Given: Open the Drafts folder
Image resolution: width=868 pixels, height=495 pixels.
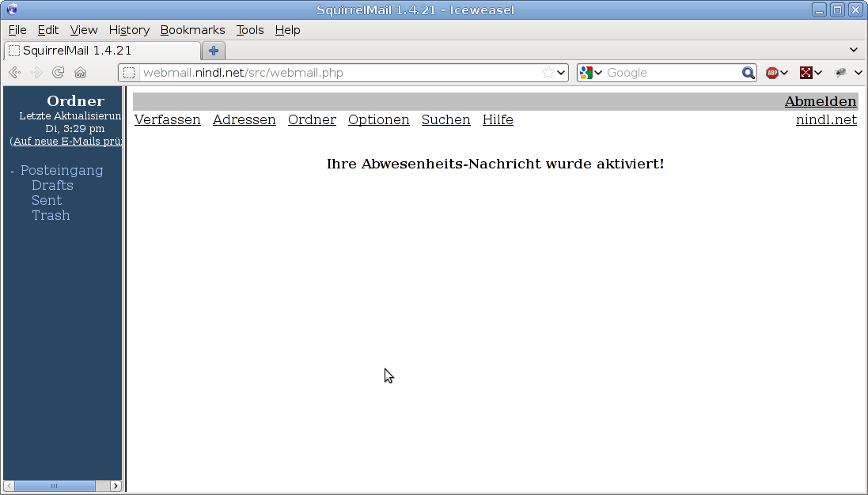Looking at the screenshot, I should [52, 185].
